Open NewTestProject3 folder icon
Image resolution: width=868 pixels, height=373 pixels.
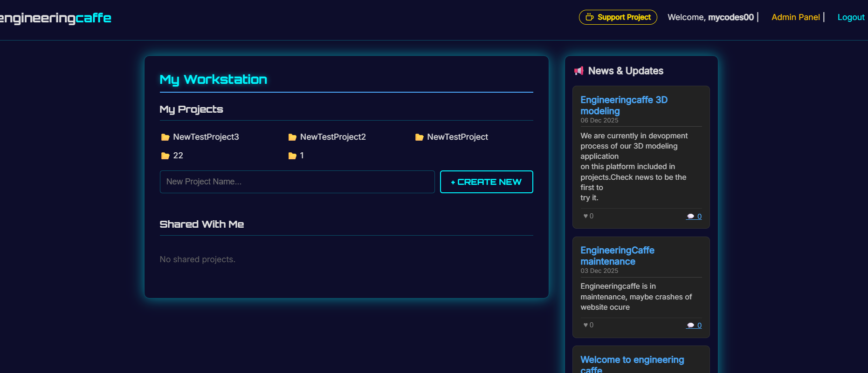click(x=165, y=137)
